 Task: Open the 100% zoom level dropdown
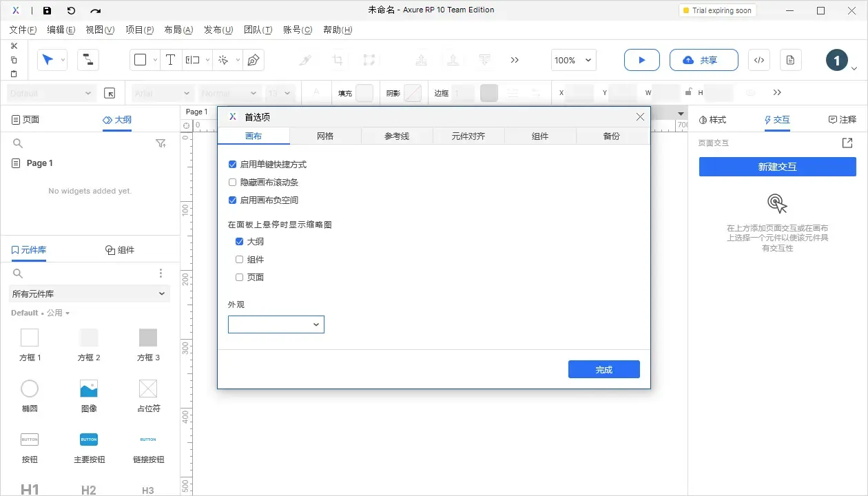pos(572,61)
